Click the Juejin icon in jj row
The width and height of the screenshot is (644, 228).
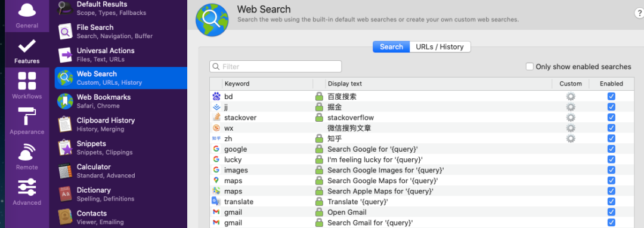coord(216,107)
